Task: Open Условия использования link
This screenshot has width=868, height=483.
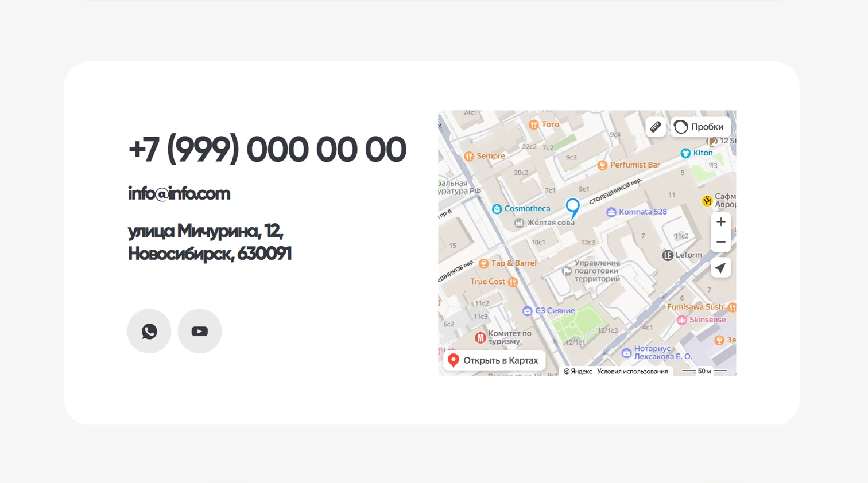Action: point(632,371)
